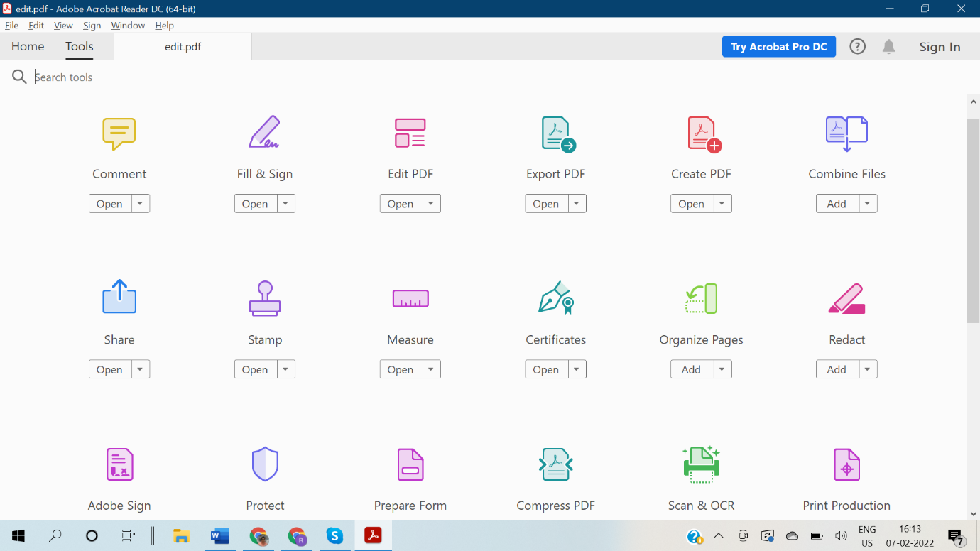The height and width of the screenshot is (551, 980).
Task: Expand the Stamp dropdown arrow
Action: click(286, 369)
